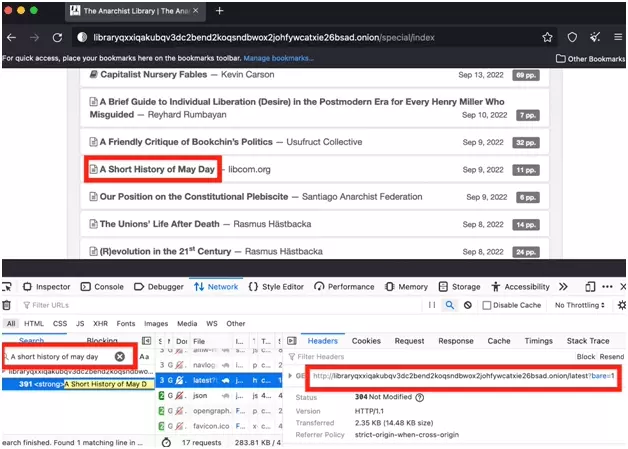Clear the search box with the X icon
Image resolution: width=628 pixels, height=449 pixels.
[x=120, y=356]
